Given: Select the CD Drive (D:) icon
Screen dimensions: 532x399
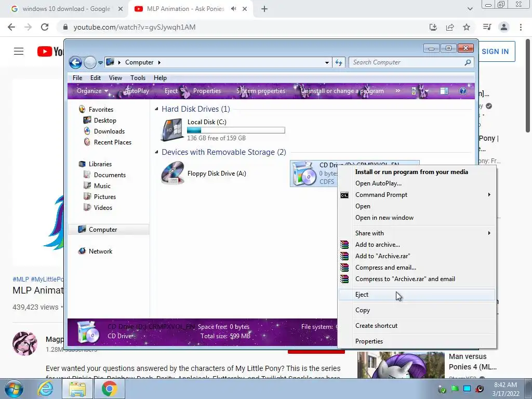Looking at the screenshot, I should coord(304,174).
